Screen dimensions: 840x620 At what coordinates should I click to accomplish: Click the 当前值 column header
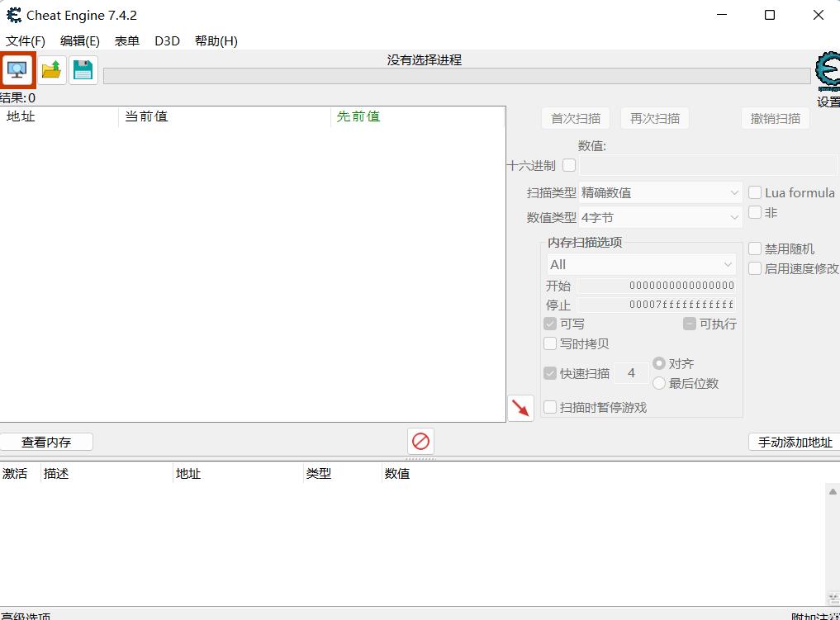coord(225,116)
